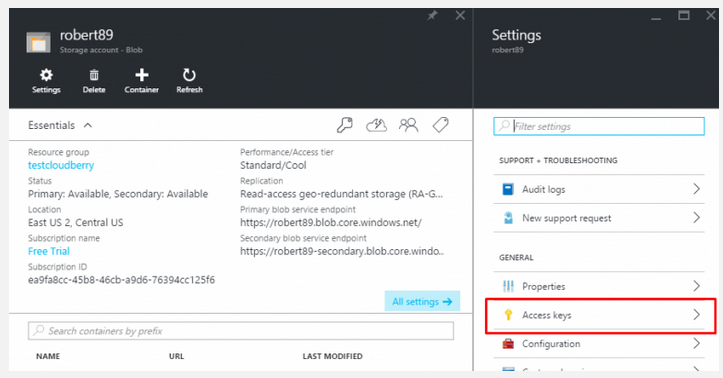Select the East US 2, Central US location
Image resolution: width=723 pixels, height=378 pixels.
(x=76, y=222)
